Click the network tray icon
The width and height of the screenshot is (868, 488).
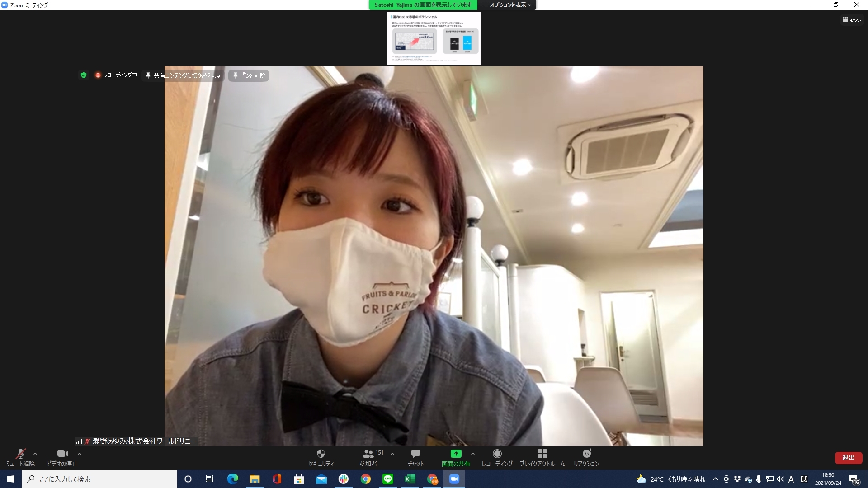pos(770,479)
